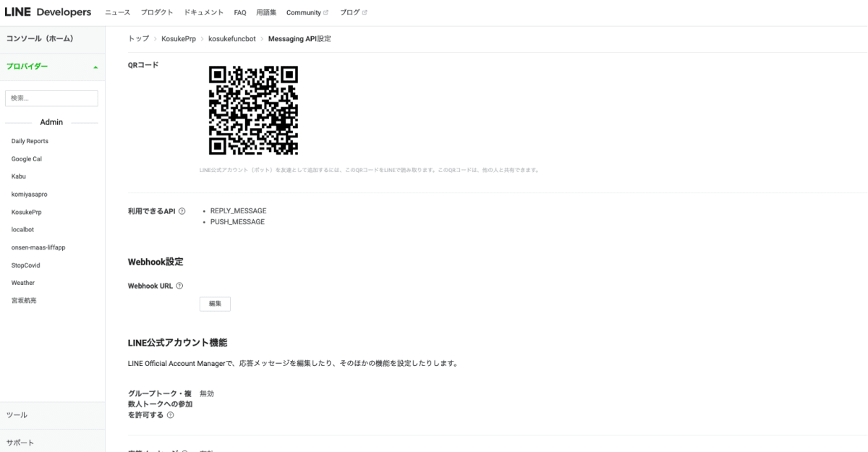868x452 pixels.
Task: Open the ニュース menu item
Action: (118, 13)
